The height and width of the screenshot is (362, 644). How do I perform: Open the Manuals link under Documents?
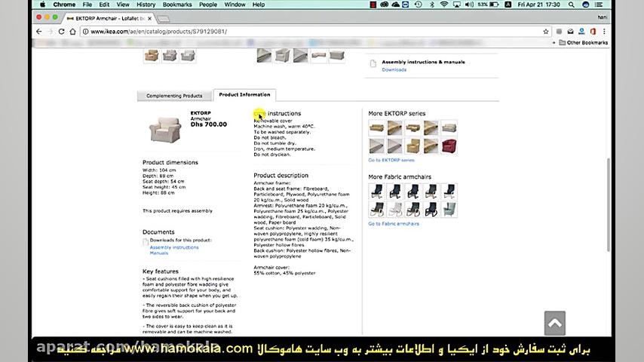(x=158, y=253)
